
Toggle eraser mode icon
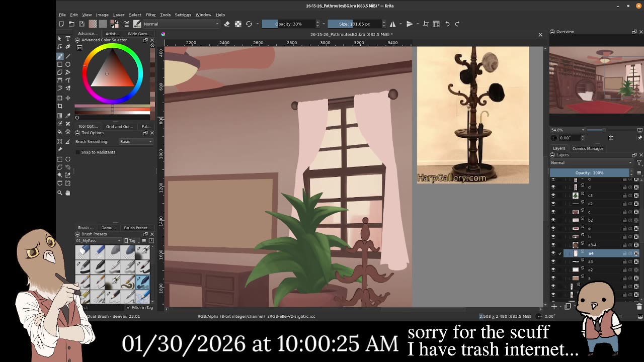pyautogui.click(x=227, y=24)
